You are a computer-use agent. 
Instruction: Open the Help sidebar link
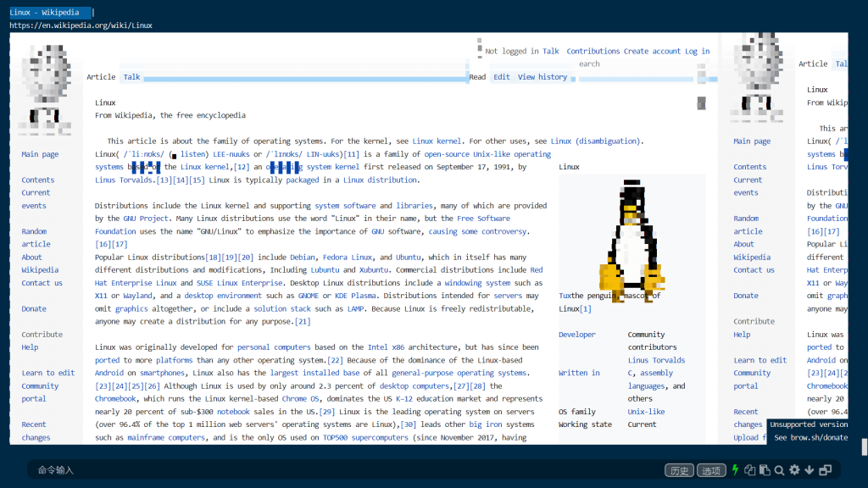click(30, 347)
